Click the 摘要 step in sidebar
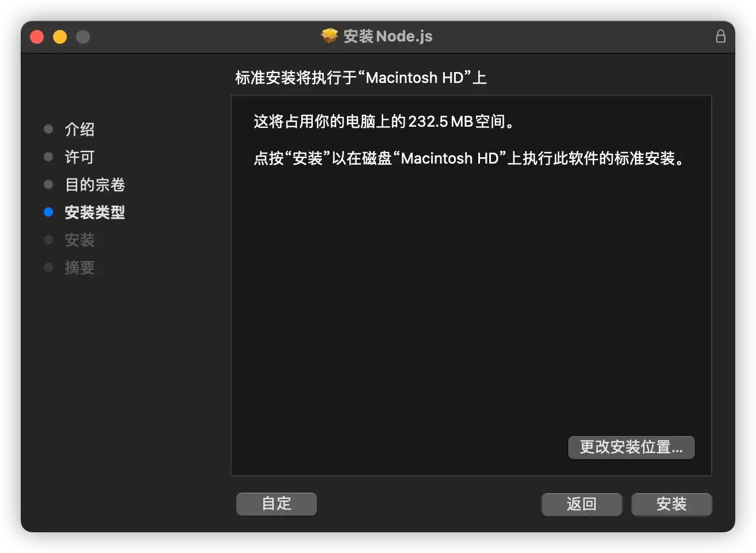The width and height of the screenshot is (756, 553). pos(80,268)
